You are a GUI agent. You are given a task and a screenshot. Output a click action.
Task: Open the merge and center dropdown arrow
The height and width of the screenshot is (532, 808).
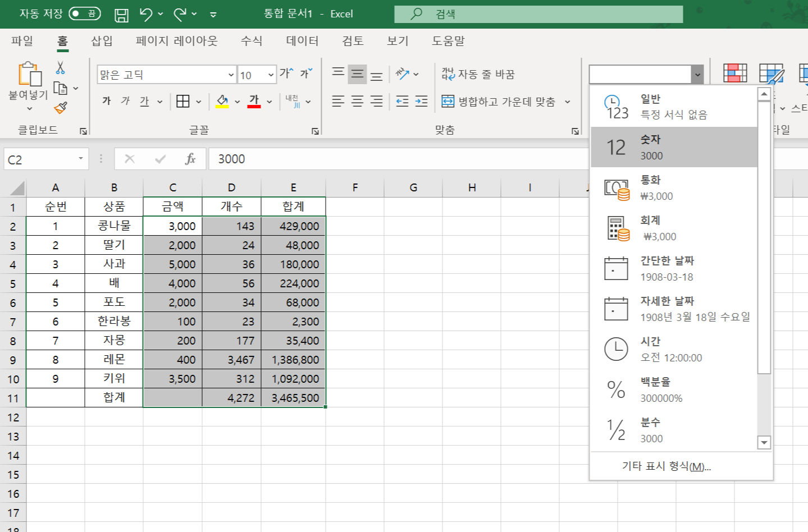(567, 102)
